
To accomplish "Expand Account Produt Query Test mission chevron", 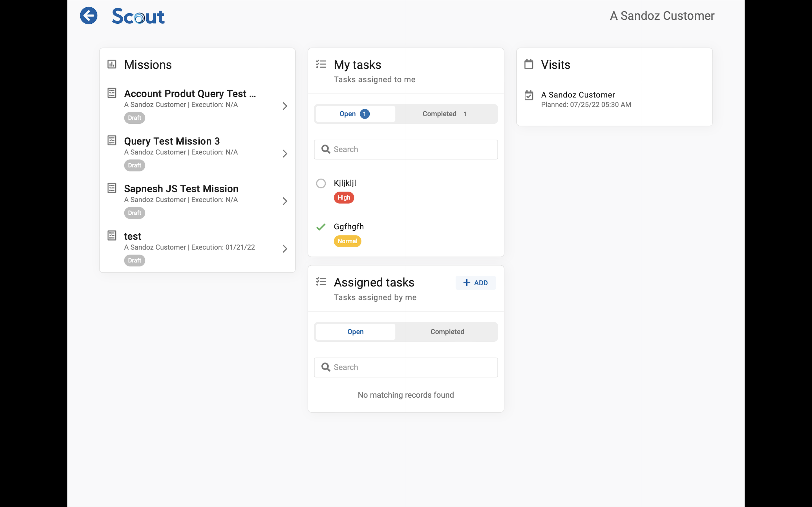I will click(284, 106).
